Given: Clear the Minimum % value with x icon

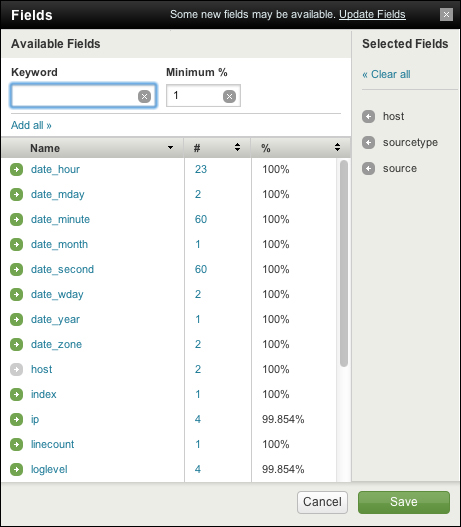Looking at the screenshot, I should point(229,96).
